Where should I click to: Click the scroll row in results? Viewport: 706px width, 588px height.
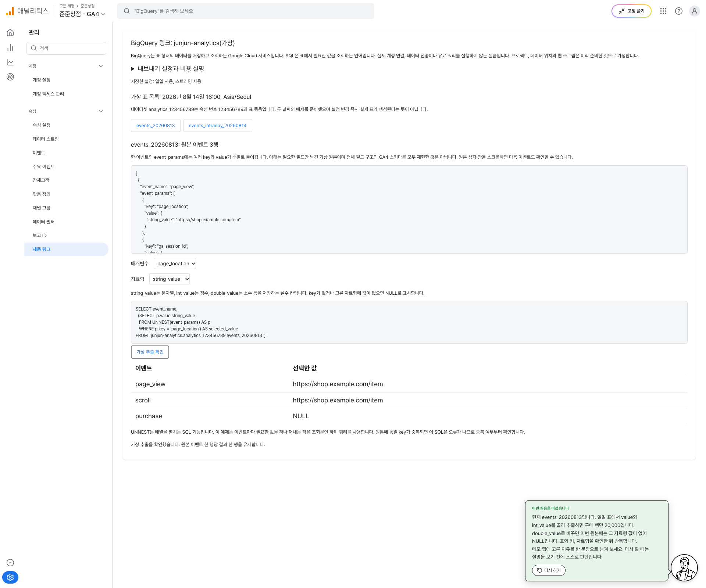click(x=409, y=400)
